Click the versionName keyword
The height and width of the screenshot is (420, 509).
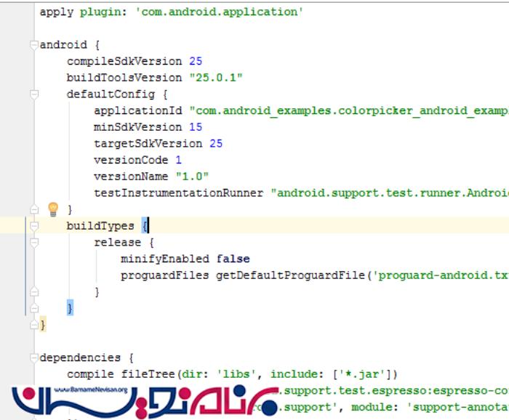[x=131, y=177]
